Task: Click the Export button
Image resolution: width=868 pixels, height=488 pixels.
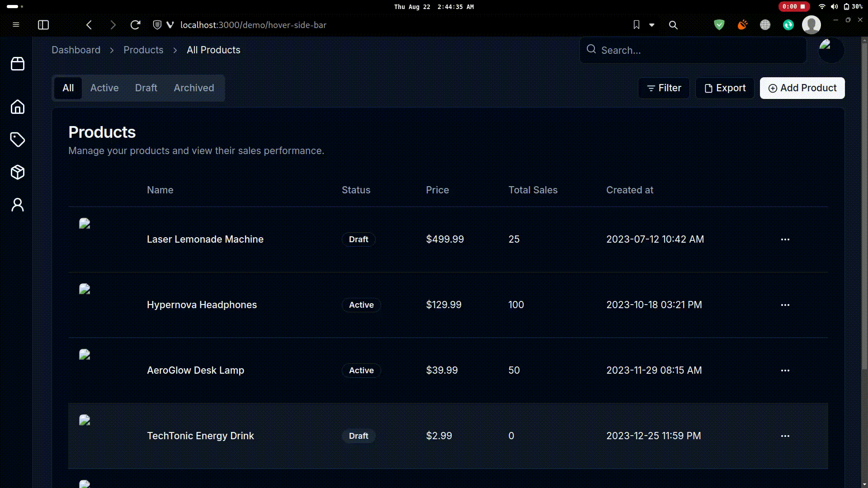Action: point(725,88)
